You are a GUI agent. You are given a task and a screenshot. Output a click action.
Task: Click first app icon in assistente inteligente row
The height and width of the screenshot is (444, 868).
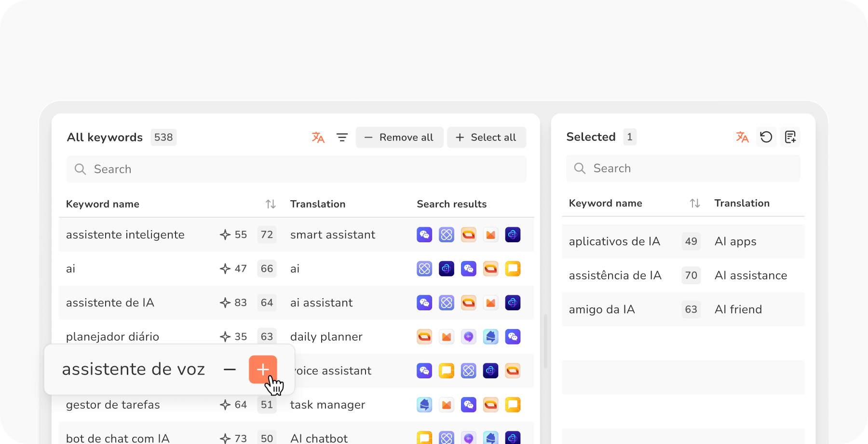(x=424, y=235)
